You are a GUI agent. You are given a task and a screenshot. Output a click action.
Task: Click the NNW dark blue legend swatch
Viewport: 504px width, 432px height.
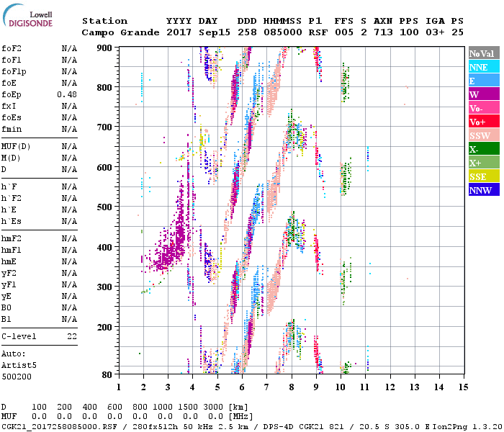pos(484,190)
